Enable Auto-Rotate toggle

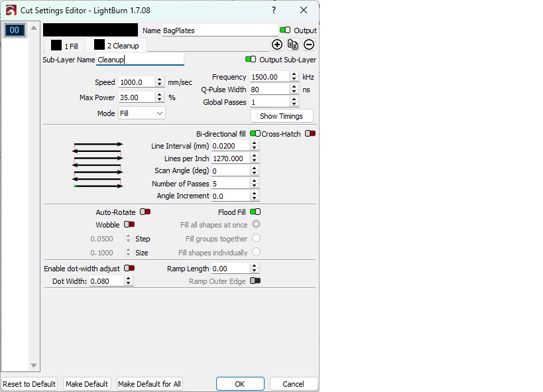pyautogui.click(x=145, y=212)
